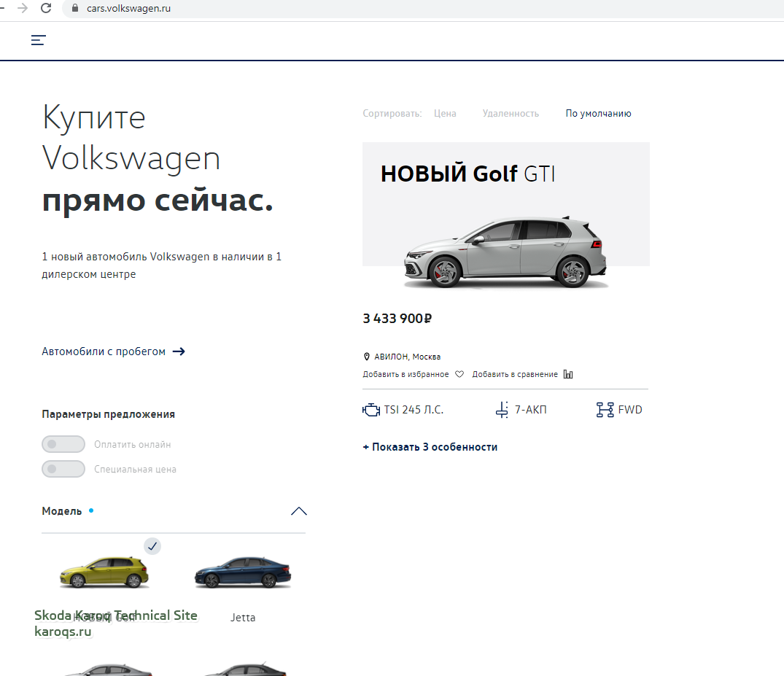The height and width of the screenshot is (676, 784).
Task: Click Добавить в избранное text
Action: (405, 374)
